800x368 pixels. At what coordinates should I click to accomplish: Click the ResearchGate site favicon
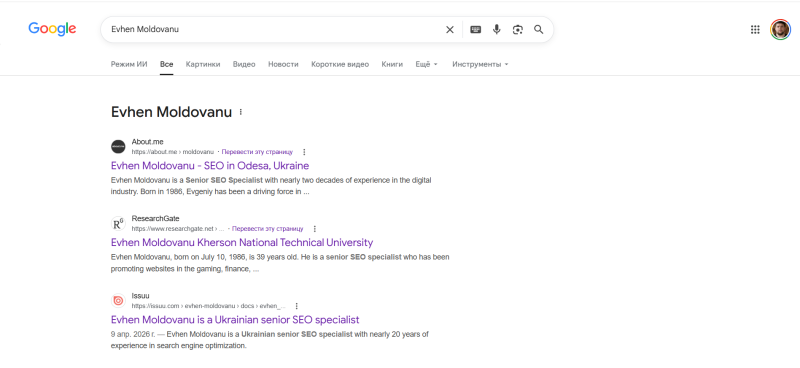pyautogui.click(x=118, y=224)
